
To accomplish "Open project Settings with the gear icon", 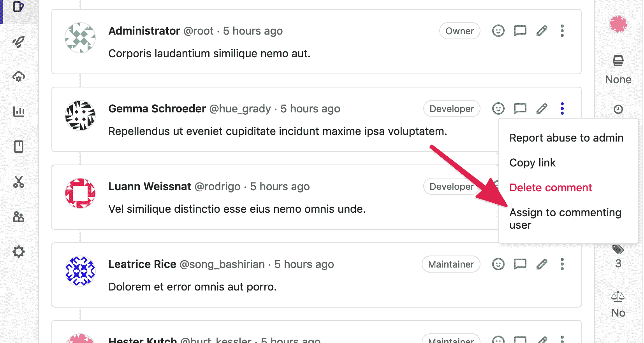I will 19,252.
